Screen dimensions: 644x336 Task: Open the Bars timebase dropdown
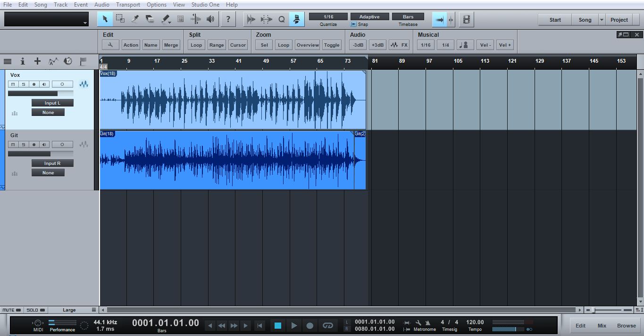click(408, 16)
